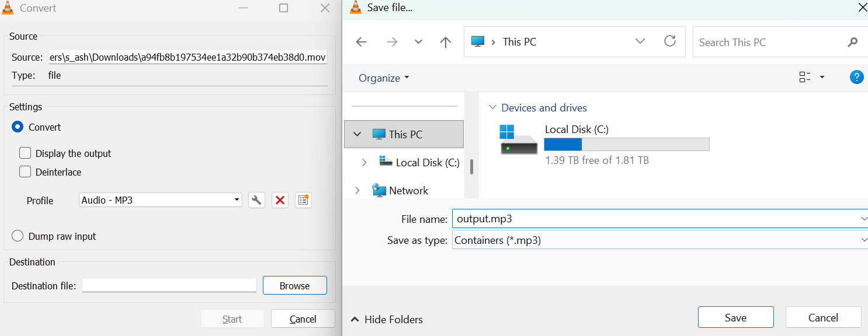Image resolution: width=868 pixels, height=336 pixels.
Task: Expand address bar previous locations chevron
Action: click(x=640, y=41)
